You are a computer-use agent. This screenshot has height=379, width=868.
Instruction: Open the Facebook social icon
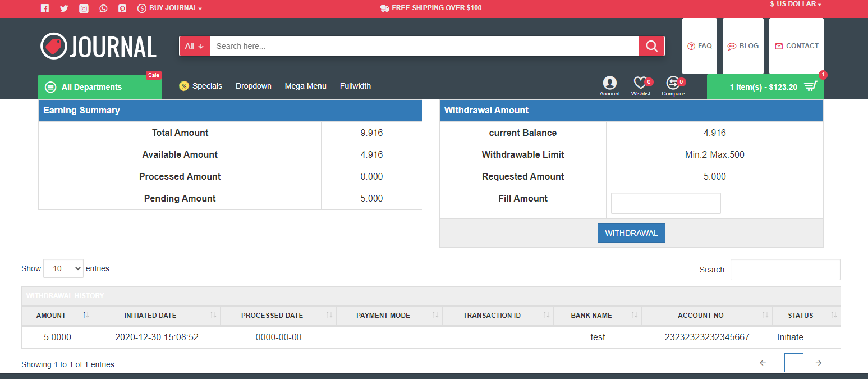(45, 8)
